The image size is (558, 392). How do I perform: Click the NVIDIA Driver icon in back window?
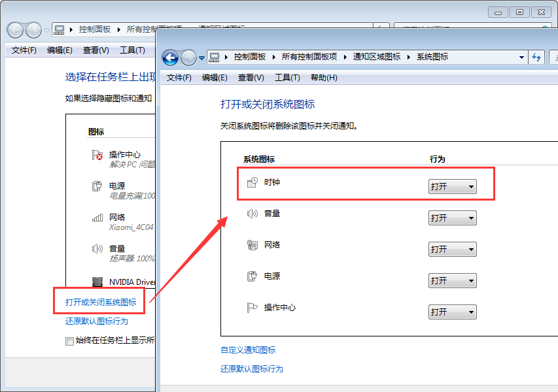[x=97, y=282]
